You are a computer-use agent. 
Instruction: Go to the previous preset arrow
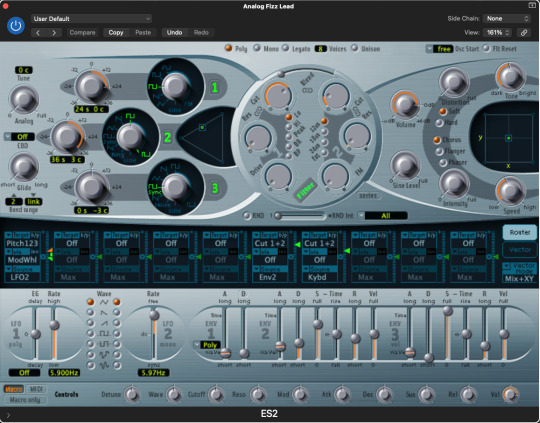pyautogui.click(x=38, y=33)
